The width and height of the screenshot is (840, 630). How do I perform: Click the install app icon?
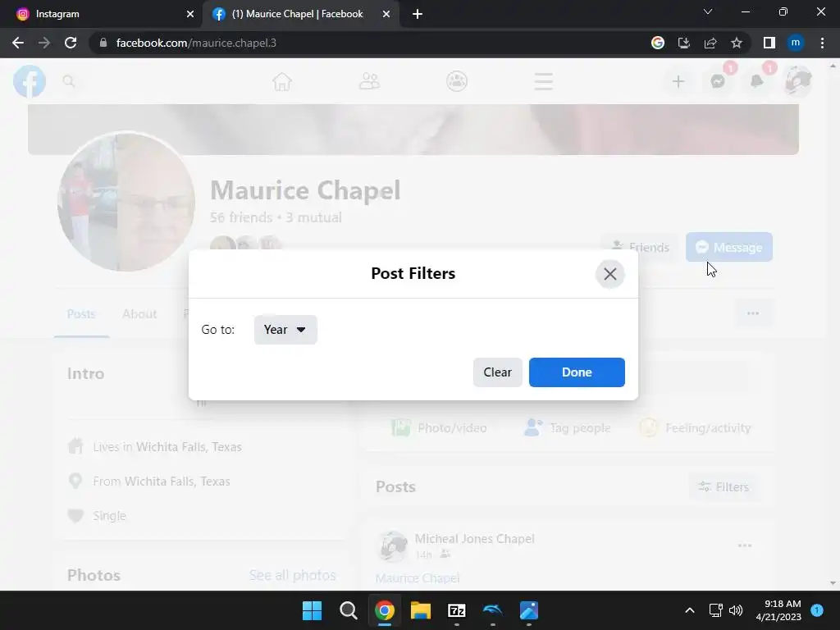684,43
